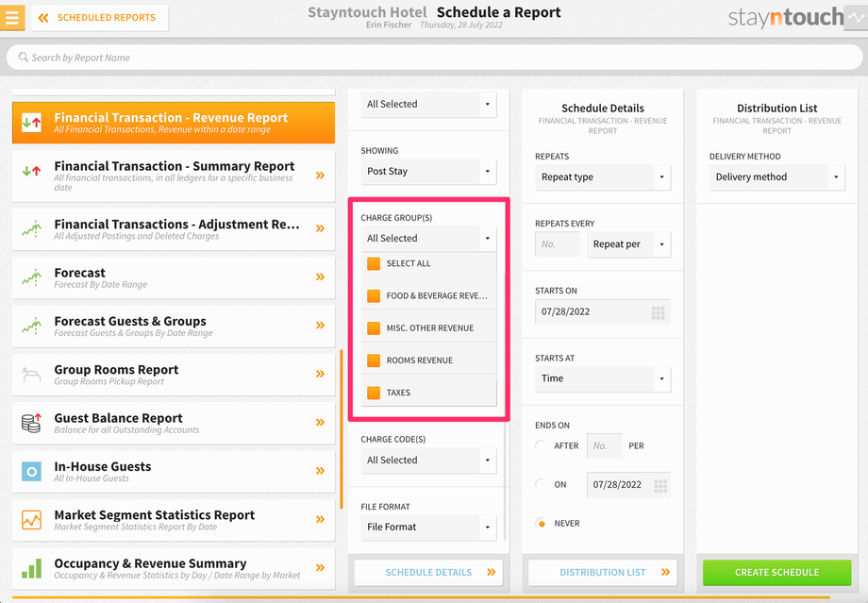Select the Never radio button under Ends On
Image resolution: width=868 pixels, height=603 pixels.
pyautogui.click(x=541, y=524)
